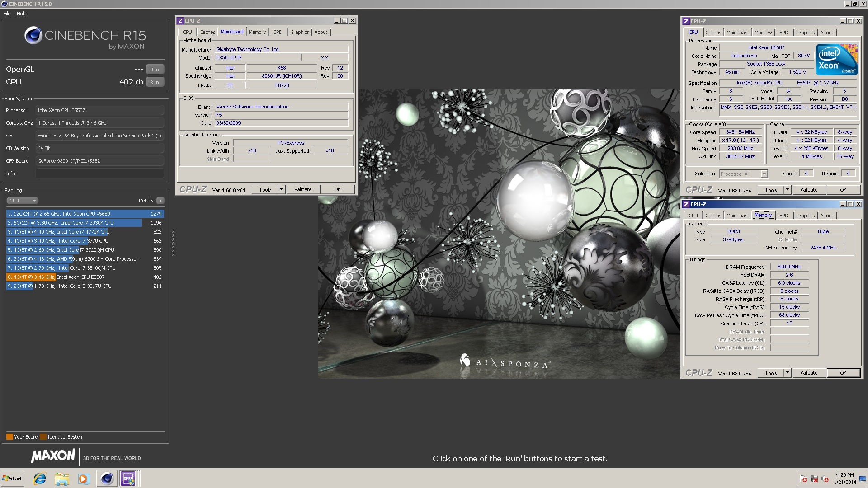Click the Info input field
Image resolution: width=868 pixels, height=488 pixels.
coord(100,174)
